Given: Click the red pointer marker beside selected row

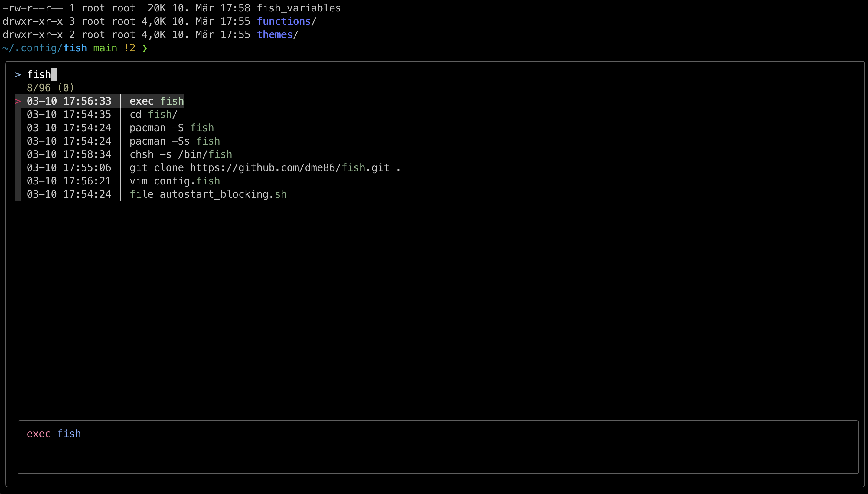Looking at the screenshot, I should 18,101.
